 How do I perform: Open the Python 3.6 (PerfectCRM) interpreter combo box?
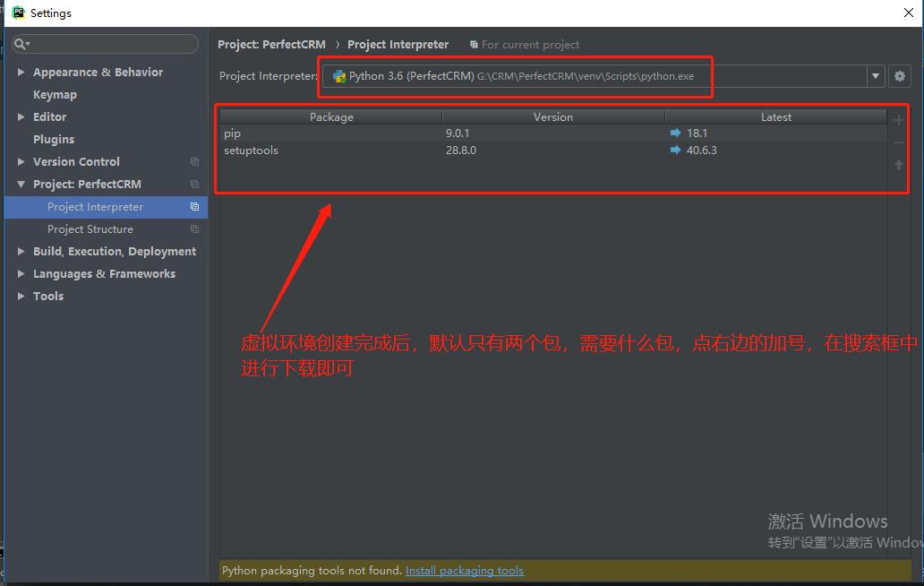click(603, 76)
